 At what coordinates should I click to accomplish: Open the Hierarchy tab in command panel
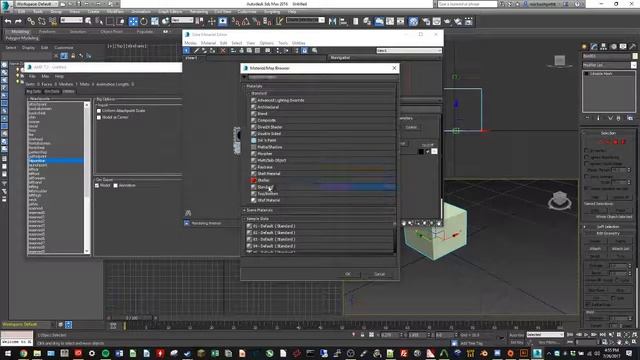pos(604,47)
